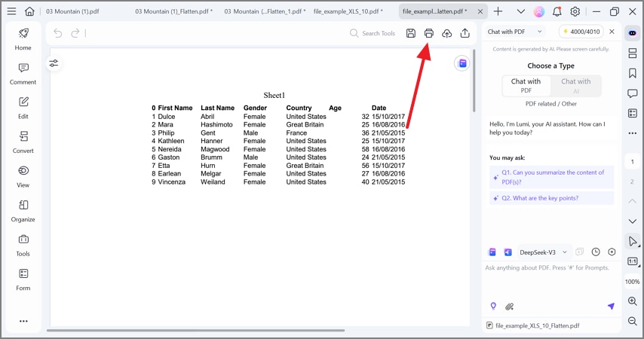
Task: Open the floating AI assistant icon on page
Action: 462,63
